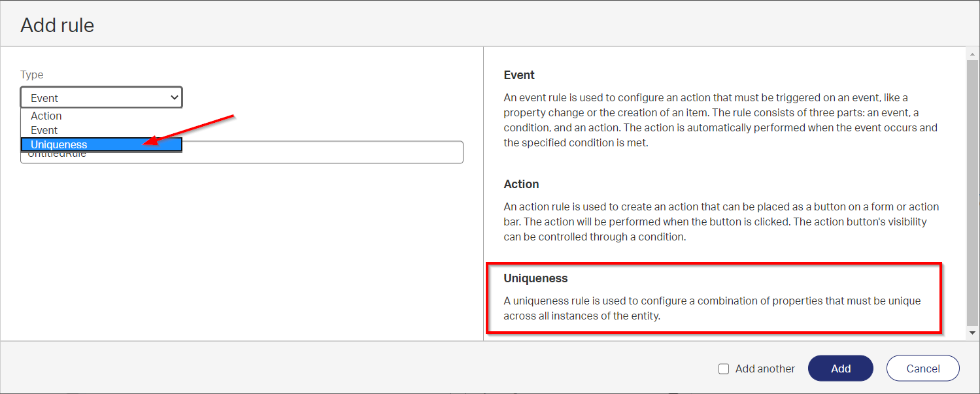Click the description panel scrollbar thumb
Image resolution: width=980 pixels, height=394 pixels.
point(973,189)
